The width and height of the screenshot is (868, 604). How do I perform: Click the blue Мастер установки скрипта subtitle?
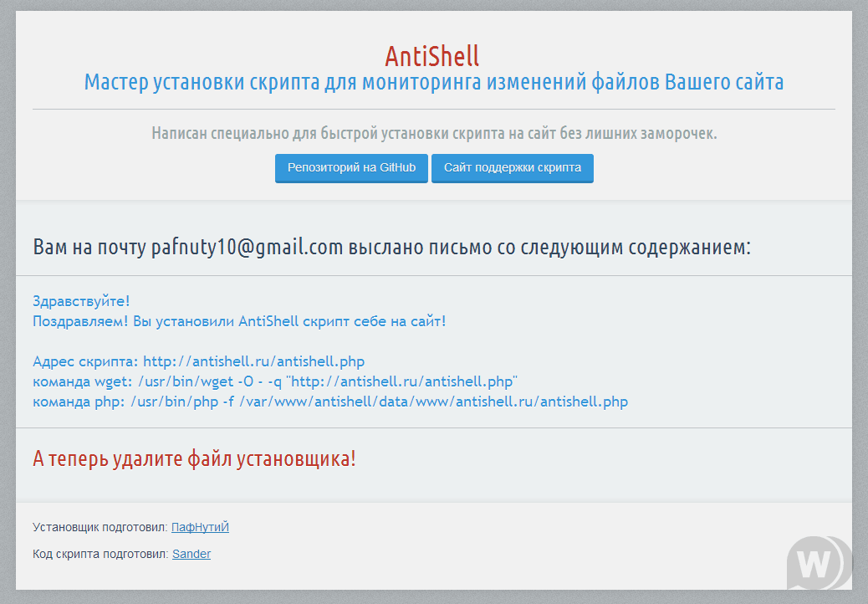click(433, 83)
